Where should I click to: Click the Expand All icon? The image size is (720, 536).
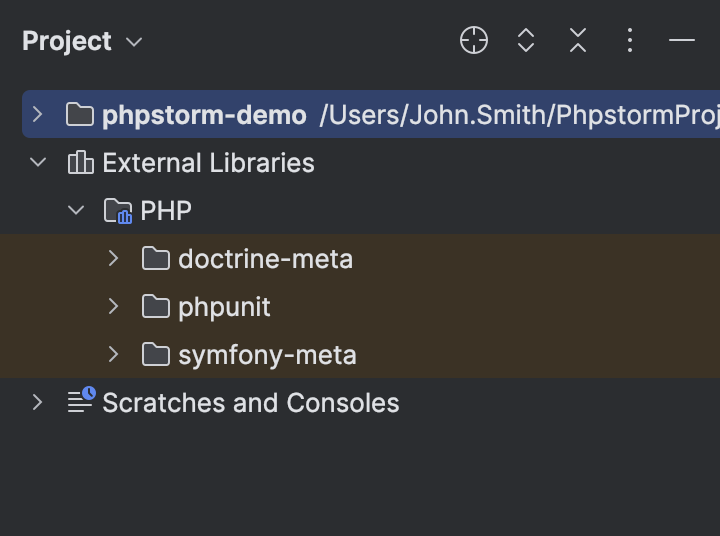tap(526, 41)
